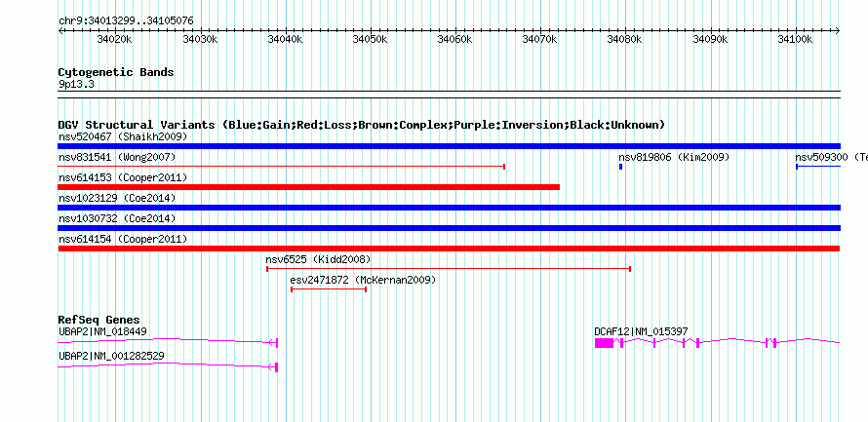Click the esv2471872 (McKernan2009) label
The width and height of the screenshot is (868, 422).
363,280
